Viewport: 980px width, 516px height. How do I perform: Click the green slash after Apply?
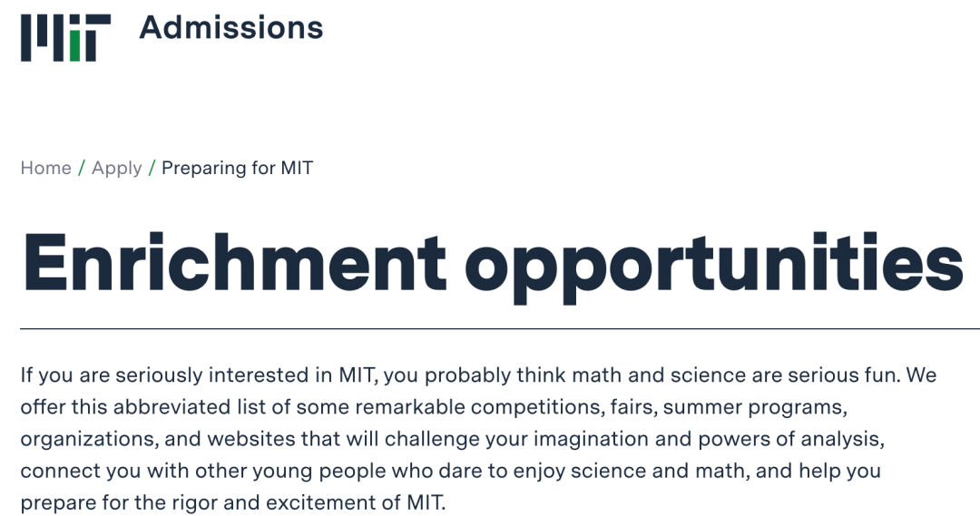point(152,168)
